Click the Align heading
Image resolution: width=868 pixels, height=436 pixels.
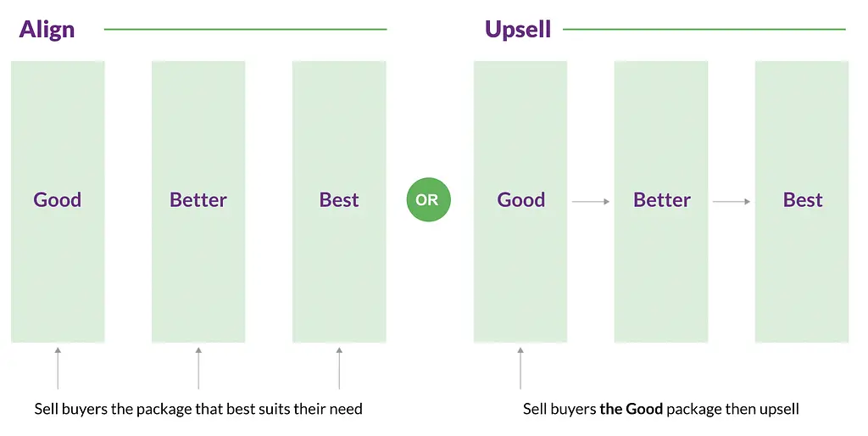pos(47,30)
